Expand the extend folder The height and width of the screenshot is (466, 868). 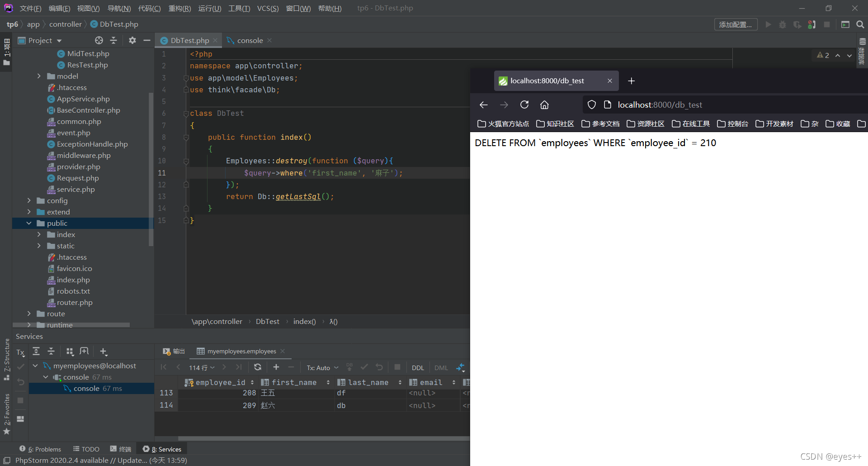[x=29, y=212]
